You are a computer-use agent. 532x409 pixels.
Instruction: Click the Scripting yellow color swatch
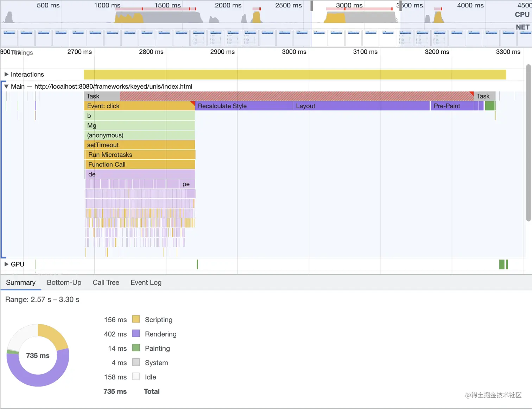(136, 319)
